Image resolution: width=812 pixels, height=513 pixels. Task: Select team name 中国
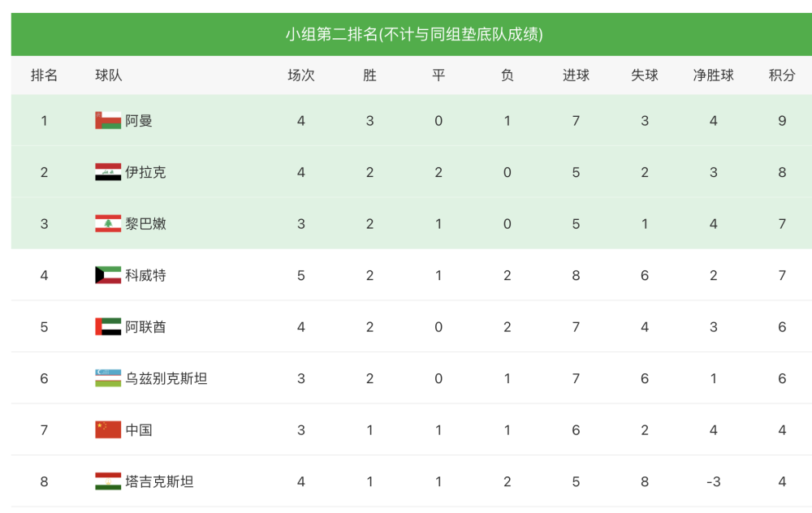point(138,430)
